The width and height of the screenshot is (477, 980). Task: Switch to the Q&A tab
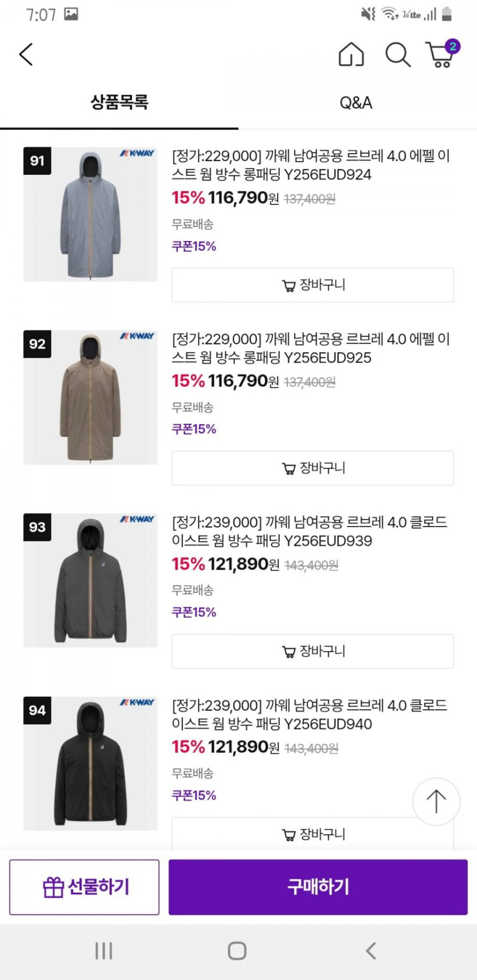356,103
